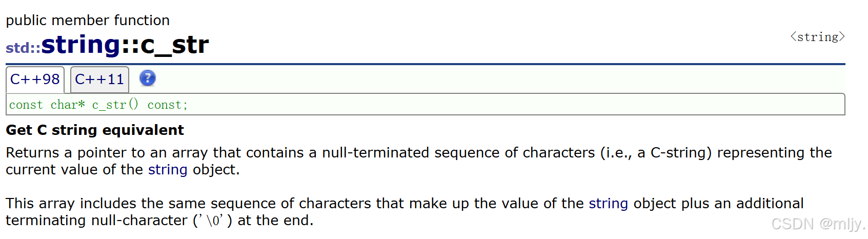Image resolution: width=868 pixels, height=239 pixels.
Task: Click the c_str name in the title
Action: click(174, 45)
